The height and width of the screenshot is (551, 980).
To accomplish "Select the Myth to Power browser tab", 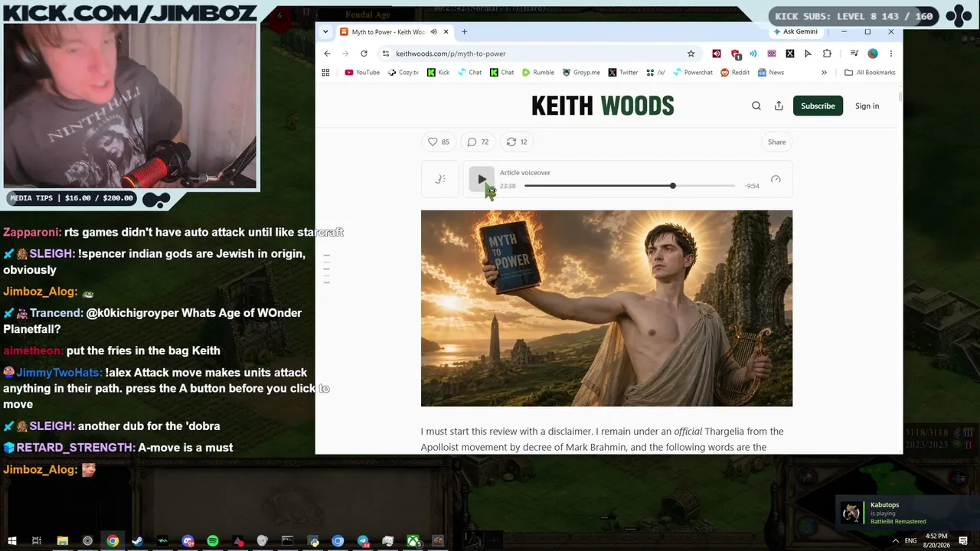I will click(394, 32).
